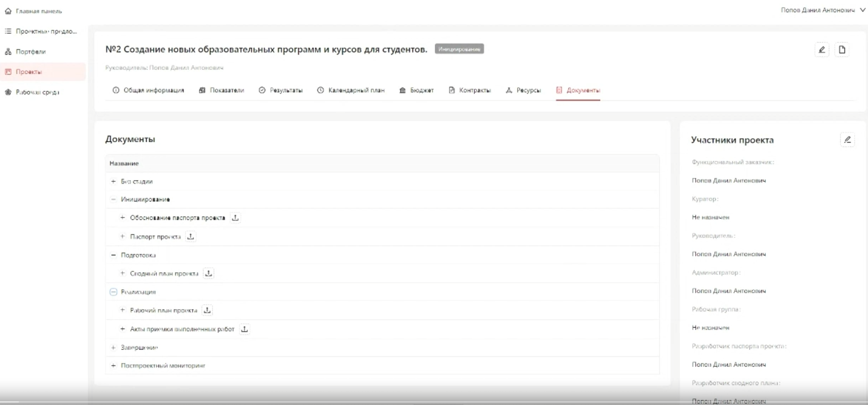Expand the Без стадии row

(x=113, y=181)
